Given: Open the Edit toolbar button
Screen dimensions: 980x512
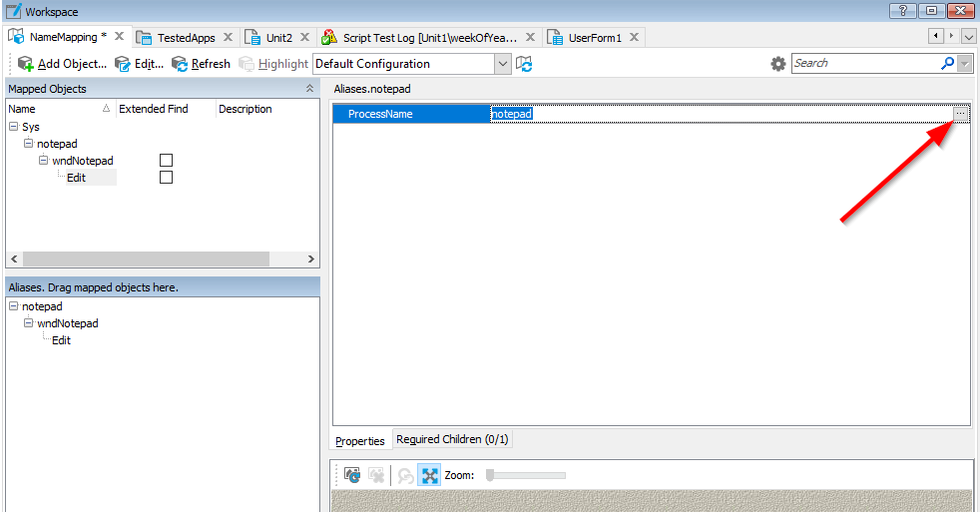Looking at the screenshot, I should pyautogui.click(x=140, y=64).
